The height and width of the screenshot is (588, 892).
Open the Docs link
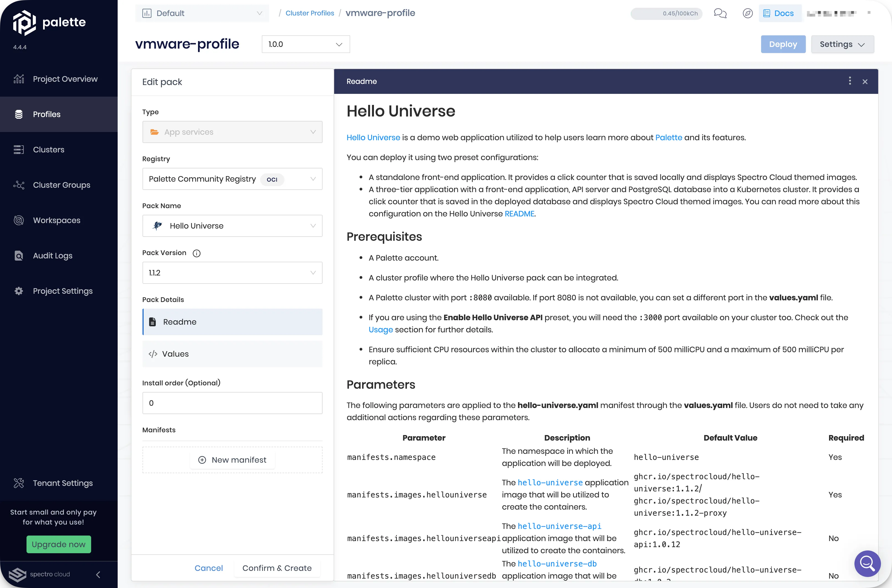click(x=780, y=13)
